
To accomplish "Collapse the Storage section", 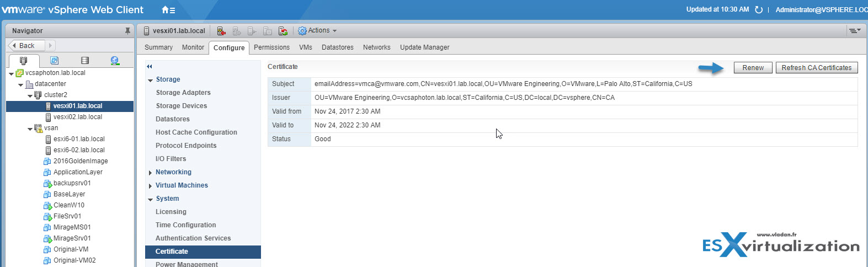I will click(150, 80).
